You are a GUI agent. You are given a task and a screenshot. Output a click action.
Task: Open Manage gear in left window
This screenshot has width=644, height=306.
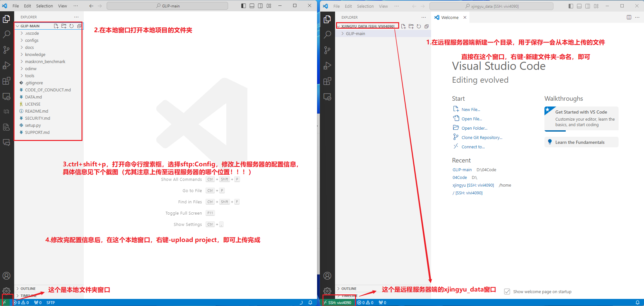click(x=6, y=291)
